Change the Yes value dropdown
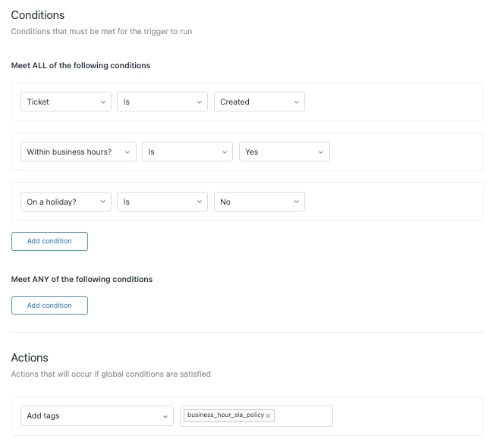The width and height of the screenshot is (497, 448). pos(284,152)
